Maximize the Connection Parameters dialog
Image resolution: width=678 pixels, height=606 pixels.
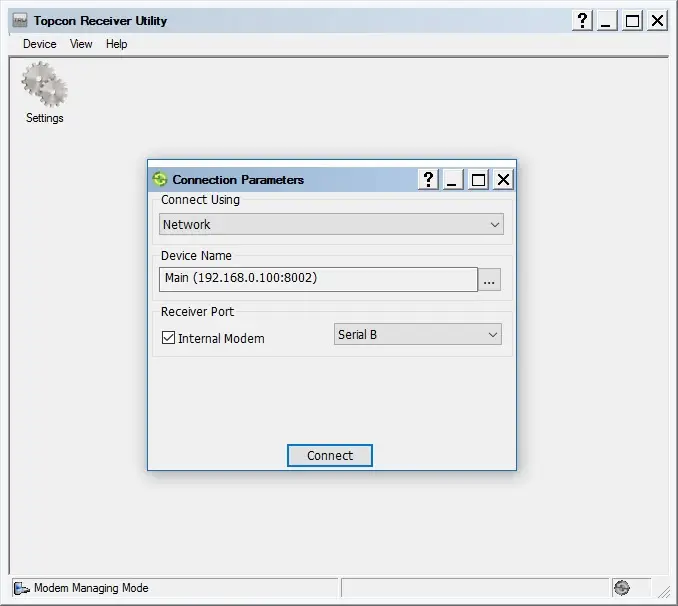(x=478, y=180)
